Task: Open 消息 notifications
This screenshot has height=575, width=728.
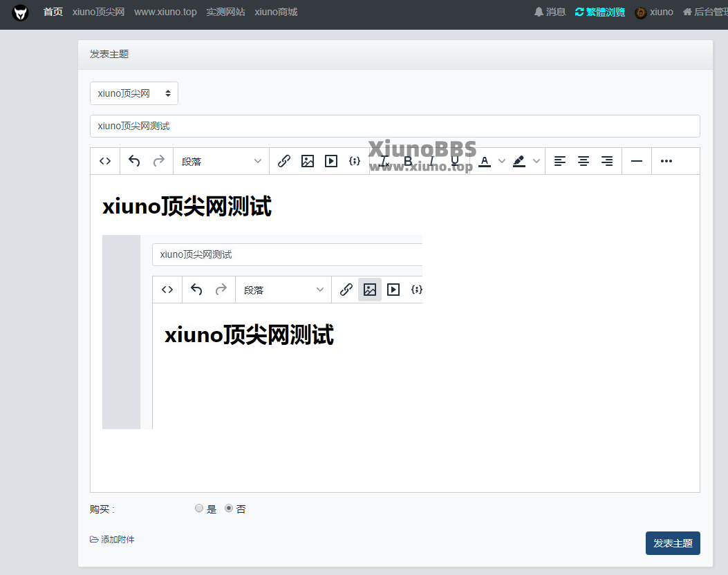Action: tap(550, 12)
